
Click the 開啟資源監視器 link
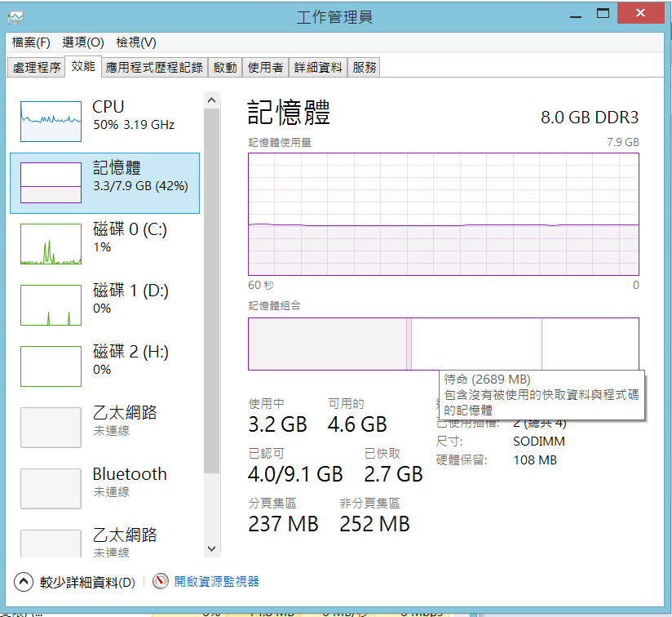217,582
